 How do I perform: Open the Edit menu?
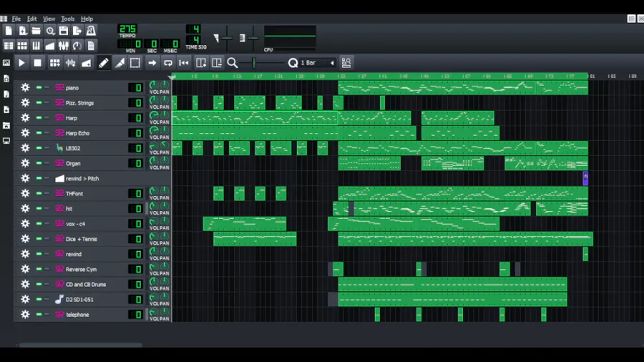tap(31, 19)
